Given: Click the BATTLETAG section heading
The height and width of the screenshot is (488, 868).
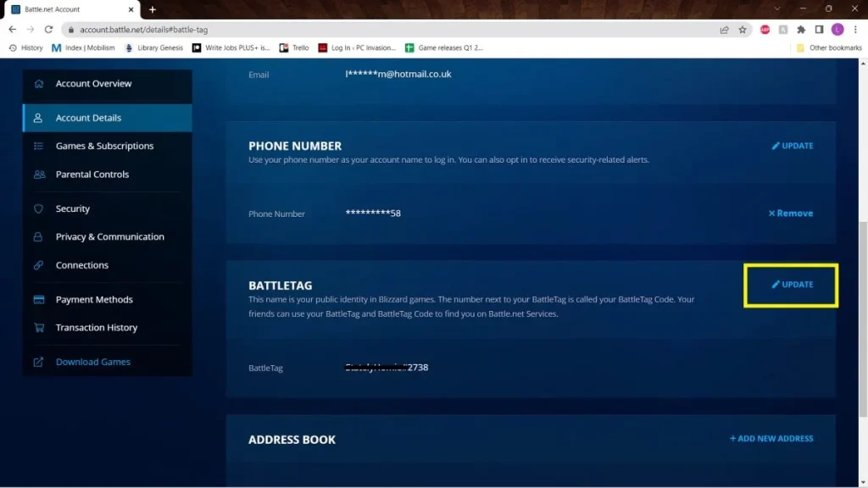Looking at the screenshot, I should (280, 286).
